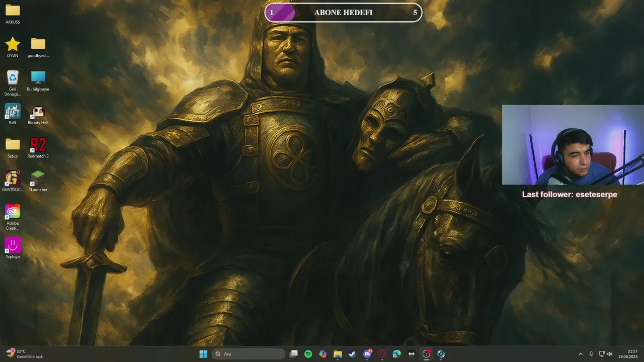Image resolution: width=644 pixels, height=362 pixels.
Task: Open the Topluyo shortcut
Action: [x=13, y=249]
